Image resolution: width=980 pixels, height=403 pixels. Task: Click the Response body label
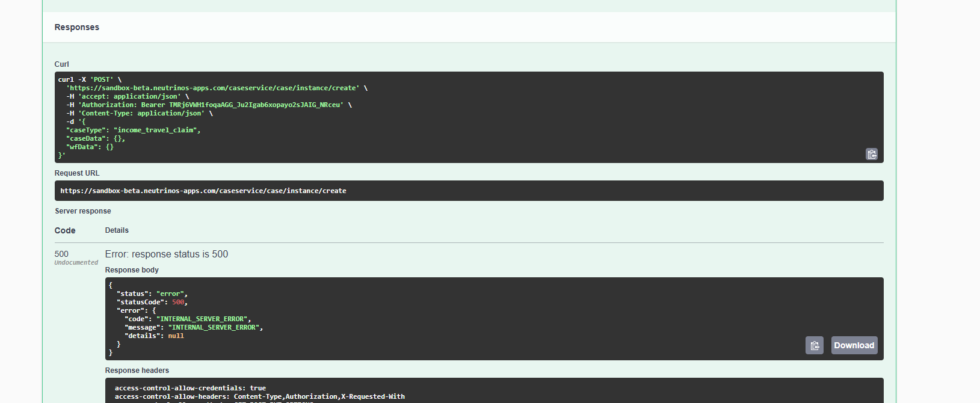point(132,270)
